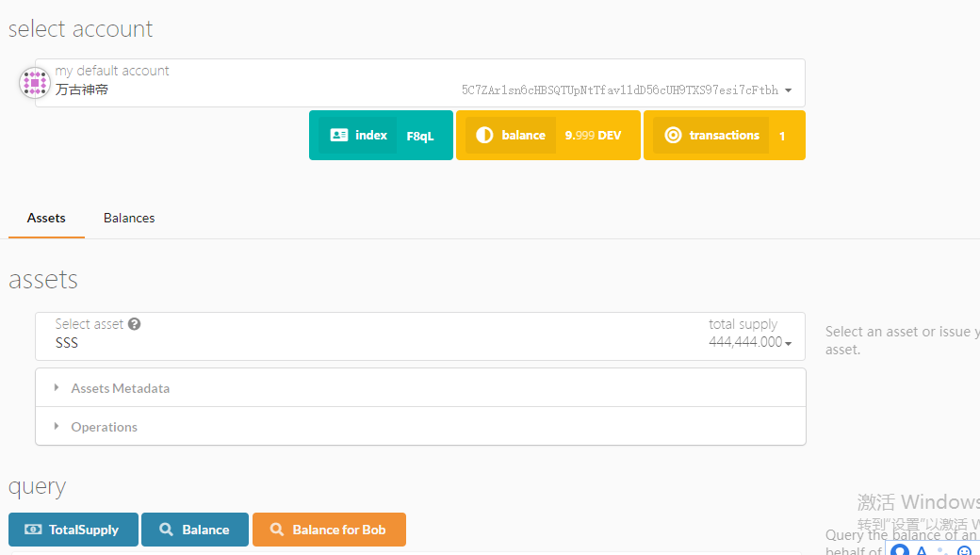Click the account identicon avatar
The height and width of the screenshot is (555, 980).
tap(35, 83)
